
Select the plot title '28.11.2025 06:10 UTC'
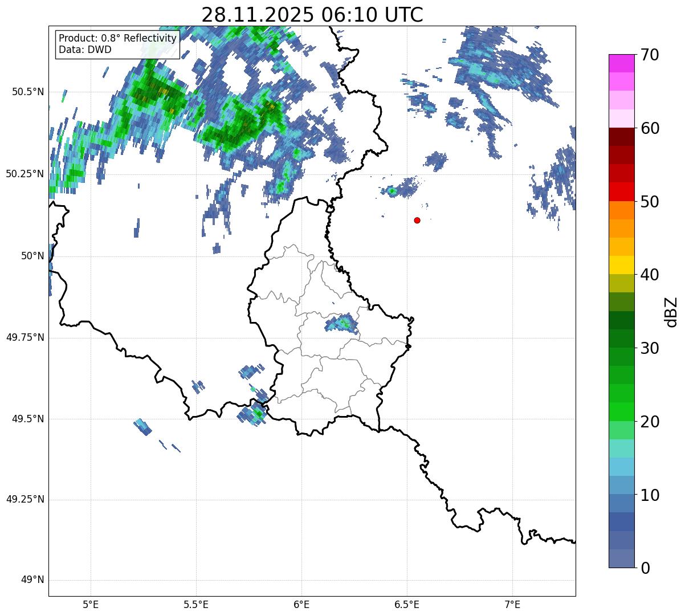click(312, 14)
